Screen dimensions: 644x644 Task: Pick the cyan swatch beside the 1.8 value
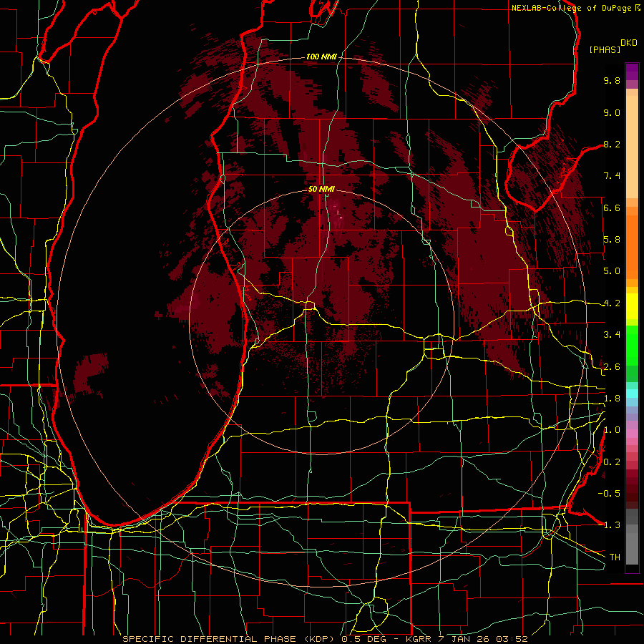point(632,394)
